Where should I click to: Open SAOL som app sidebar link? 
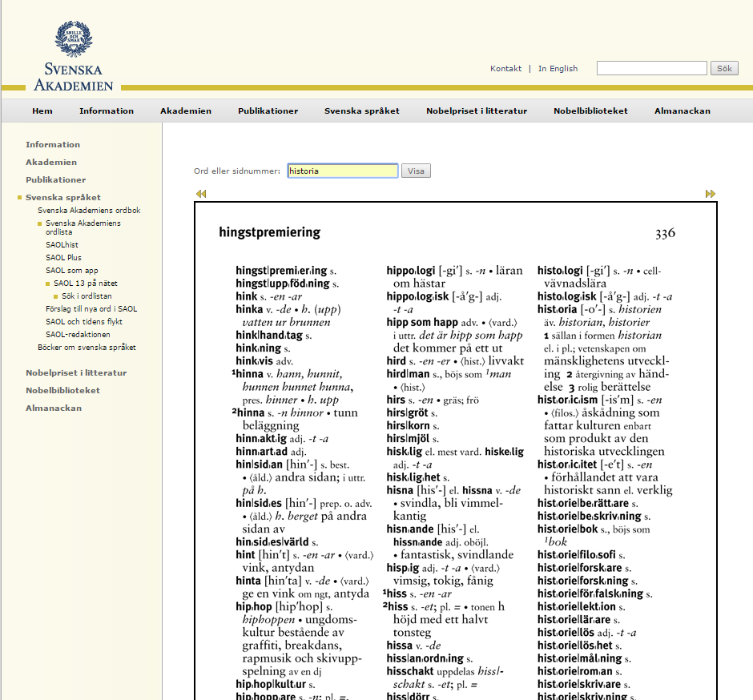tap(72, 271)
